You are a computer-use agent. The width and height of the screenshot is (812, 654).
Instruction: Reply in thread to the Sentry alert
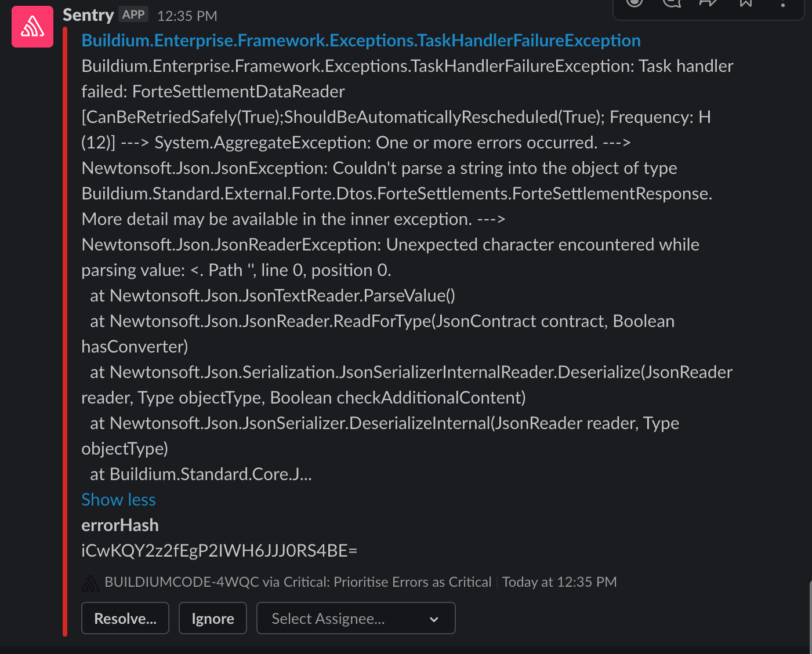[671, 5]
